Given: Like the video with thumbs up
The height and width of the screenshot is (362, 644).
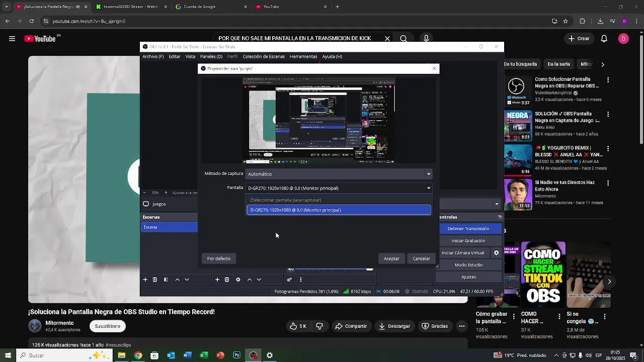Looking at the screenshot, I should pyautogui.click(x=298, y=326).
